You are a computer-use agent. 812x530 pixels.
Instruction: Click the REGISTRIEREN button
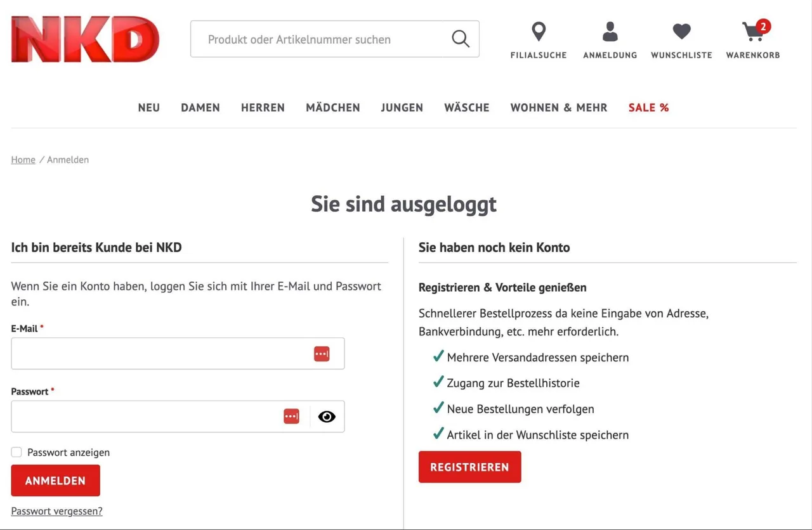coord(470,467)
